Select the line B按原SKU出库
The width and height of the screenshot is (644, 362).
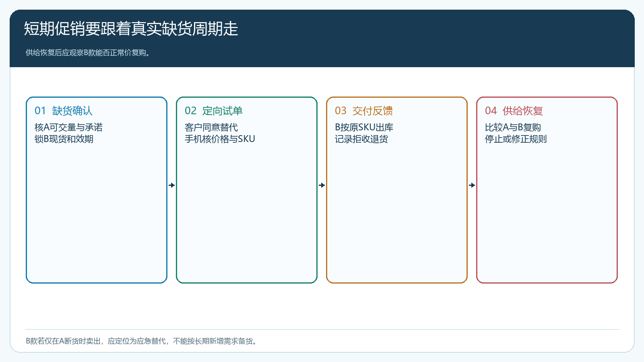364,127
